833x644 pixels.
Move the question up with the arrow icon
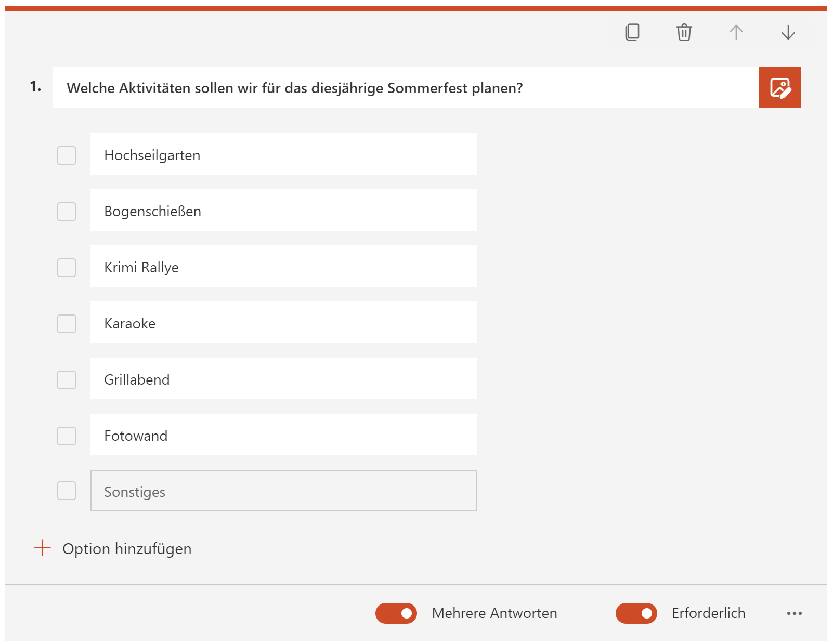(x=736, y=32)
